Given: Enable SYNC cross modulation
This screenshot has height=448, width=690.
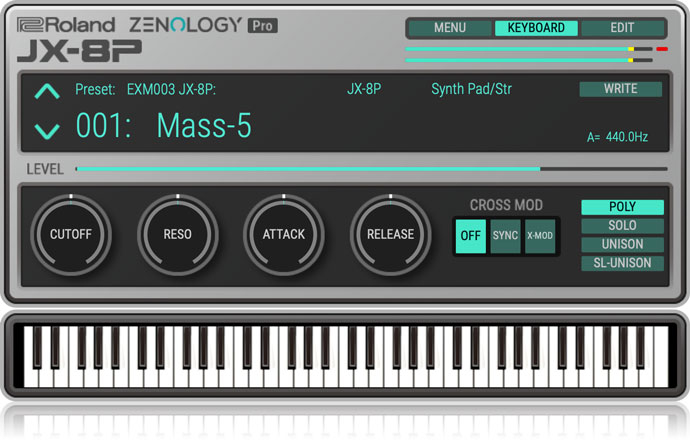Looking at the screenshot, I should pos(505,235).
